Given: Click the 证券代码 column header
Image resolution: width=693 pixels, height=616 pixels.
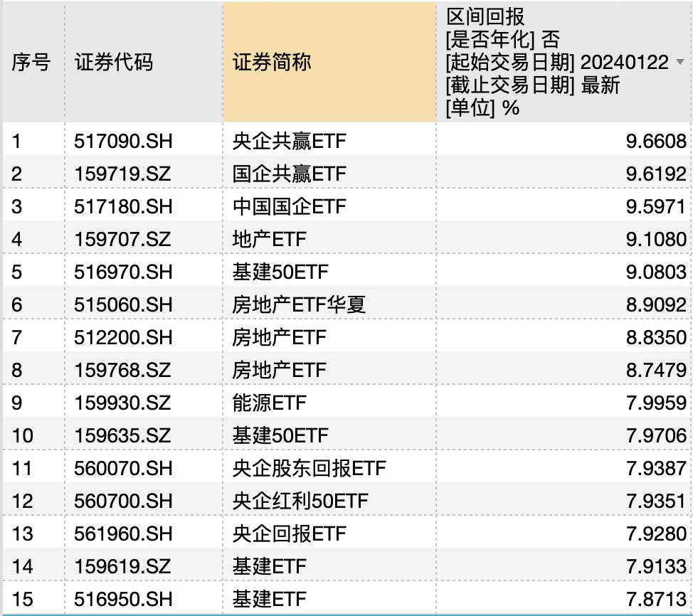Looking at the screenshot, I should click(114, 63).
